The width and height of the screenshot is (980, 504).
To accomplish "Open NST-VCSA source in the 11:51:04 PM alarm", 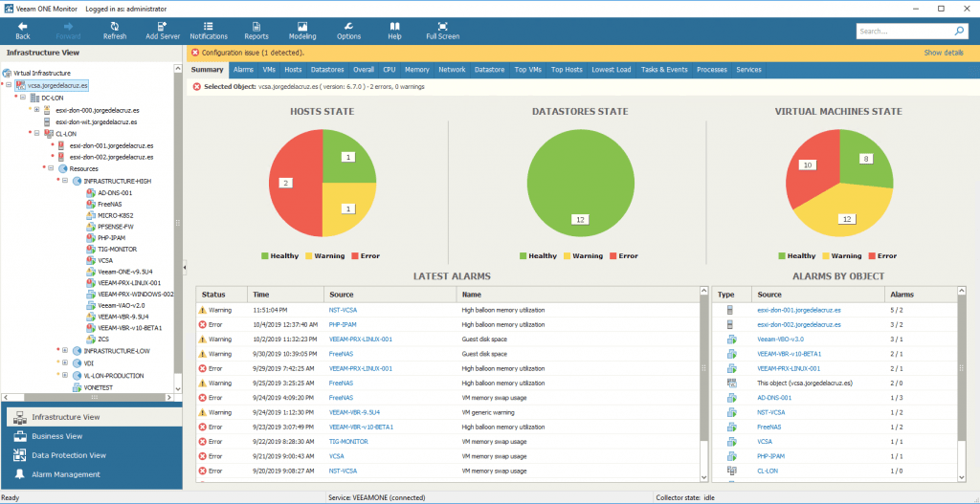I will tap(344, 310).
